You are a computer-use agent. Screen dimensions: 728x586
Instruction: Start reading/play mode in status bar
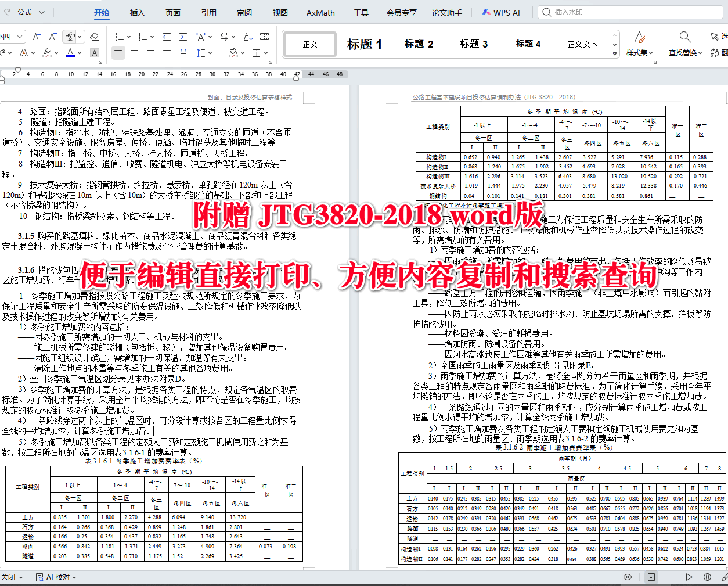(689, 577)
